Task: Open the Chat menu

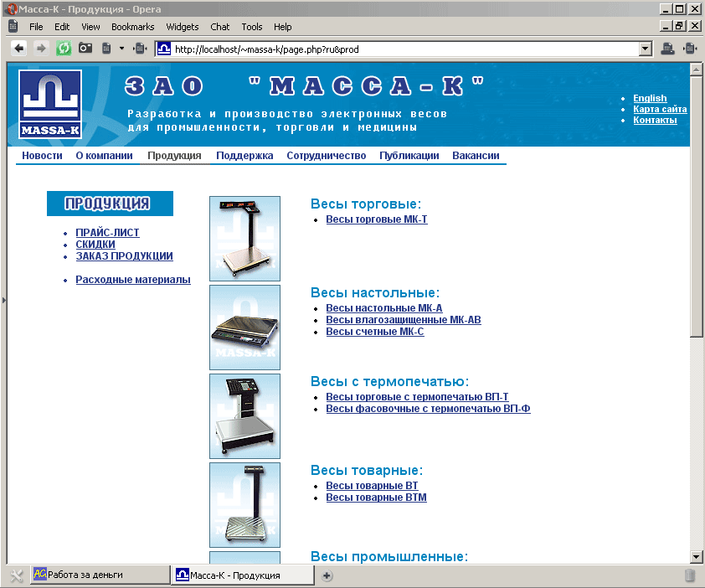Action: pos(220,27)
